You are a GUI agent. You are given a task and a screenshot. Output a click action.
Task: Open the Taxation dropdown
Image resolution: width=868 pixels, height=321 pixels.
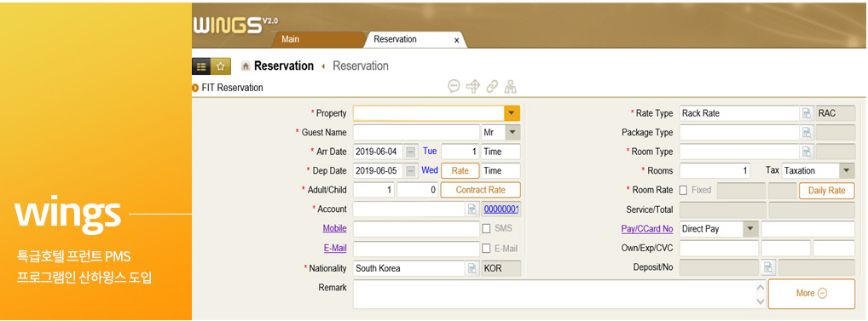coord(847,171)
